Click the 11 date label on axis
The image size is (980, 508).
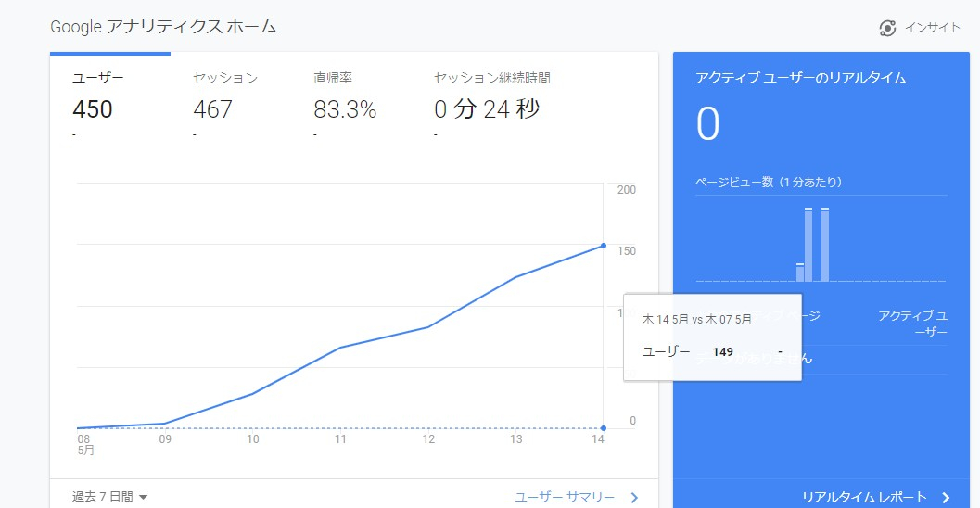click(x=341, y=439)
